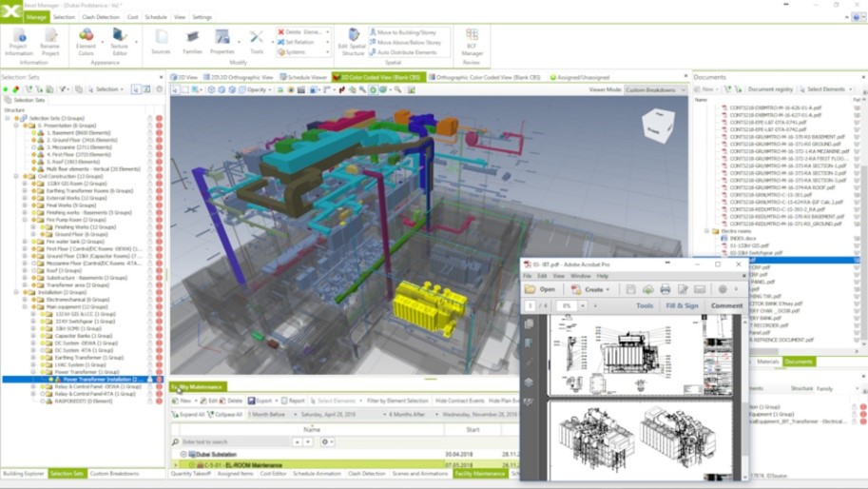Click the magnifier icon in viewer toolbar

pyautogui.click(x=397, y=89)
